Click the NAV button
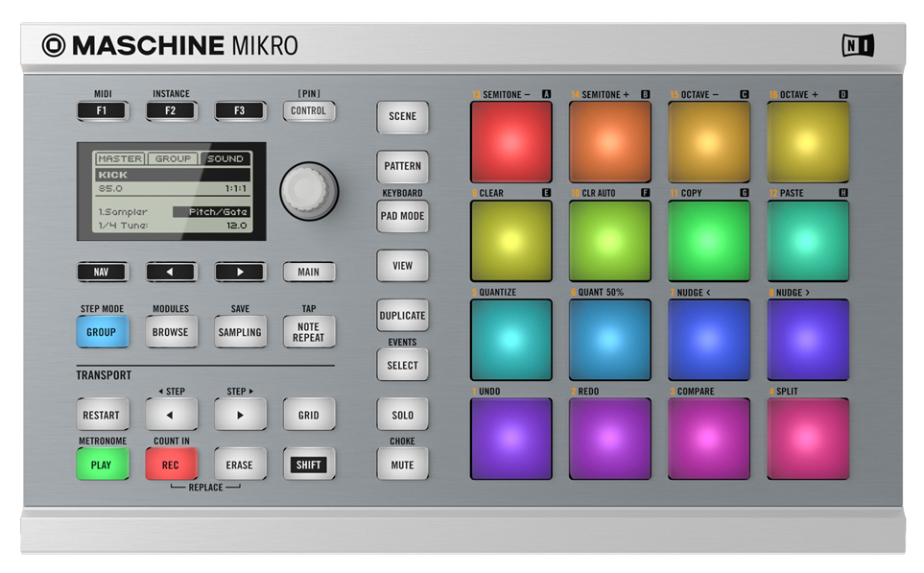This screenshot has width=924, height=573. pyautogui.click(x=102, y=272)
